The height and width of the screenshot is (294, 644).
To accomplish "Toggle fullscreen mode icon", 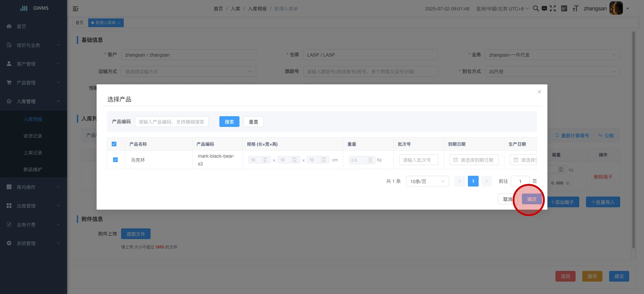I will click(x=553, y=8).
